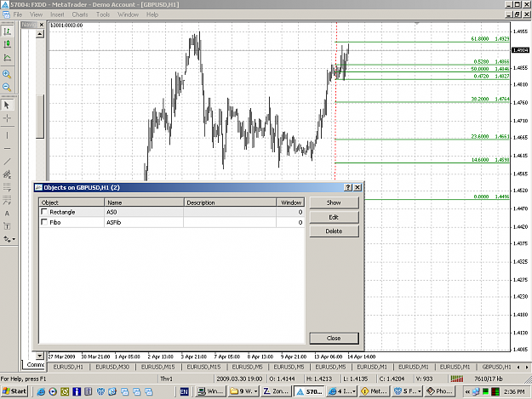Click the Edit button in Objects dialog
The width and height of the screenshot is (532, 399).
click(x=334, y=217)
